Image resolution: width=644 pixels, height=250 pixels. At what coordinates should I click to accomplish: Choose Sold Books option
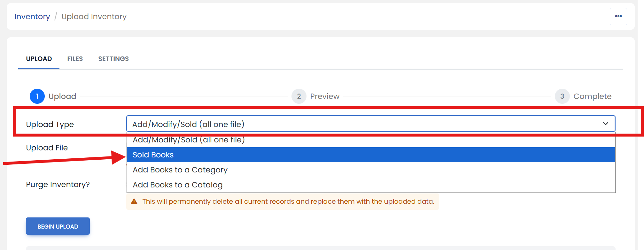click(371, 155)
